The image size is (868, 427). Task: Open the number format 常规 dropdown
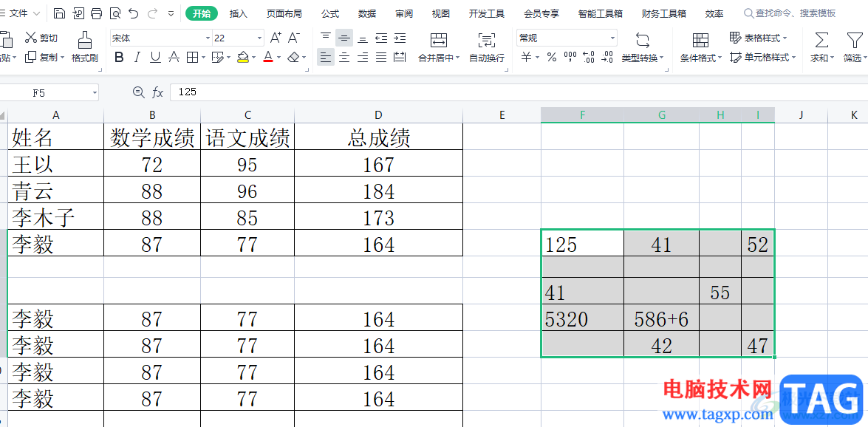[613, 38]
